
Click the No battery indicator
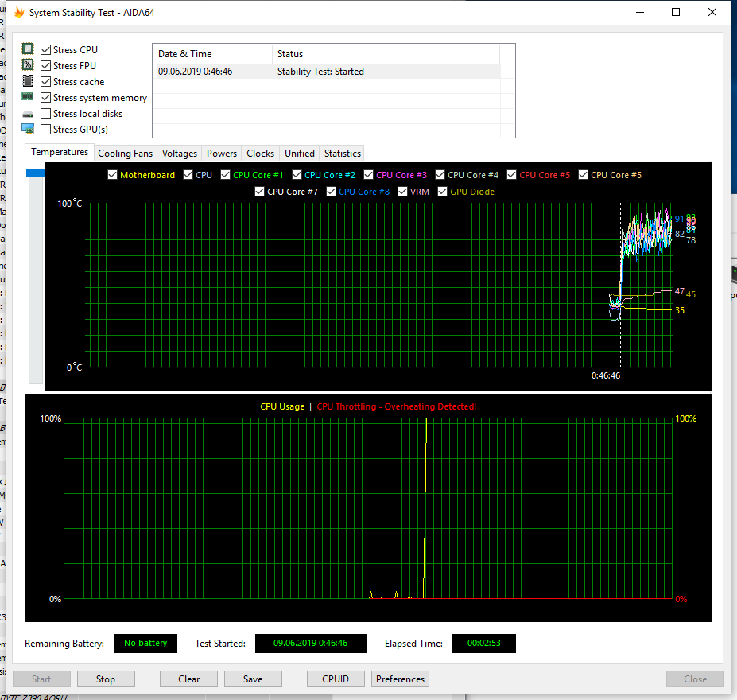tap(145, 643)
